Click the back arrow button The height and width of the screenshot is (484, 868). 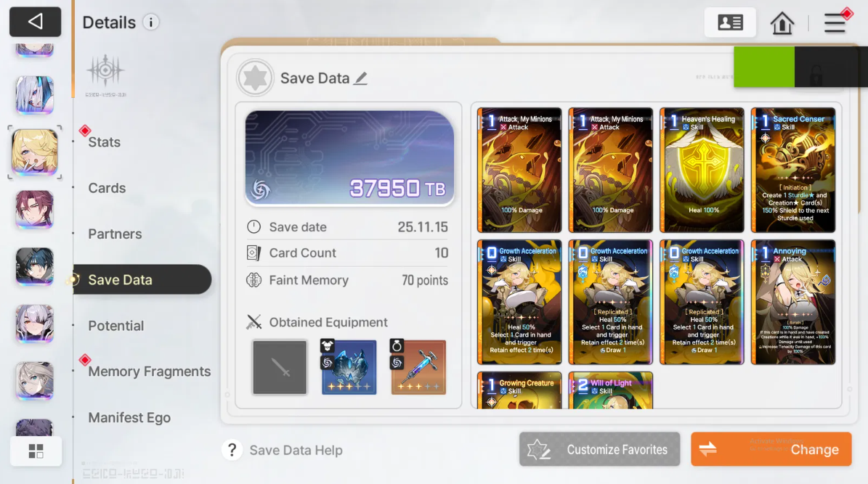35,22
